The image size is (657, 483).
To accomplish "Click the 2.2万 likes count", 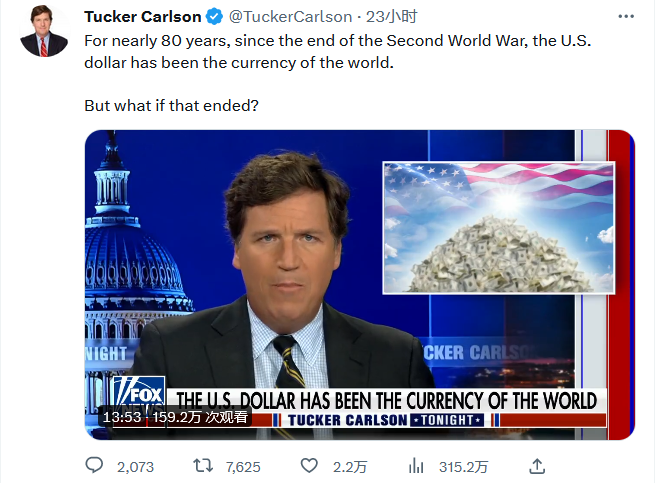I will coord(348,466).
